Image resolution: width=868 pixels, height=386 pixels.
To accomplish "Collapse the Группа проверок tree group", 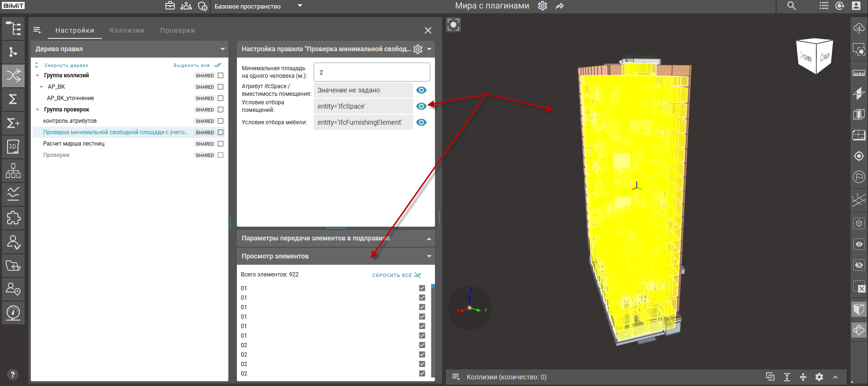I will (38, 110).
